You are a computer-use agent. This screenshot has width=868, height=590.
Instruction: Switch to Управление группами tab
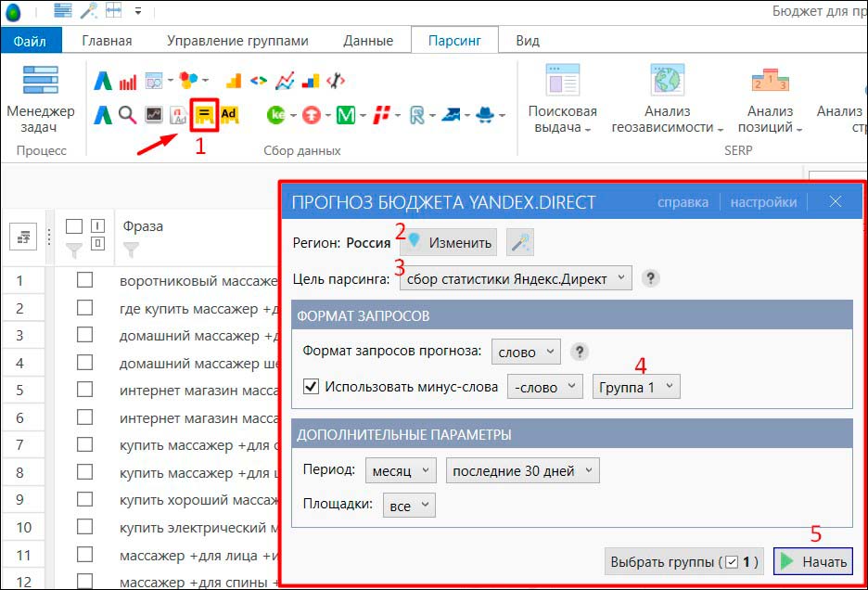[x=238, y=41]
